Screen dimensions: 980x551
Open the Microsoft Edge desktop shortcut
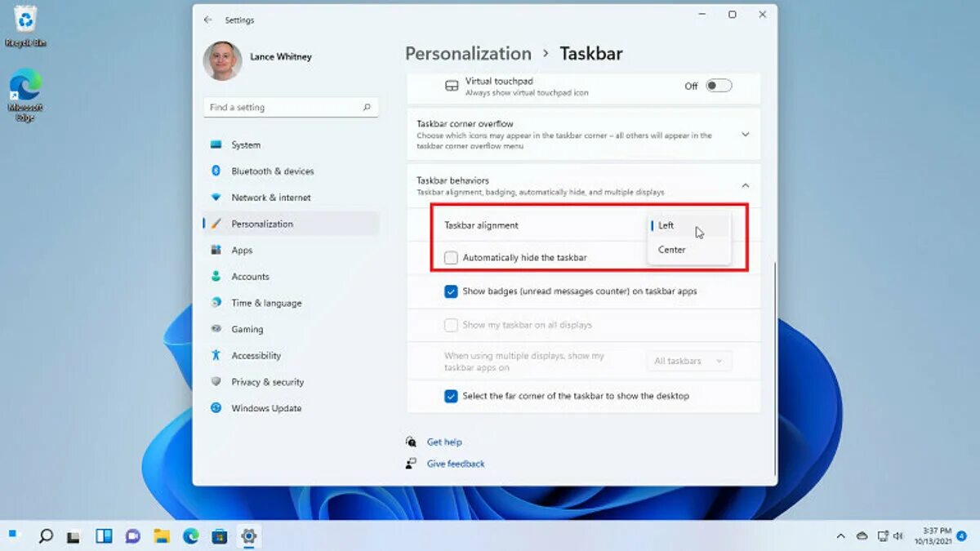[x=25, y=95]
